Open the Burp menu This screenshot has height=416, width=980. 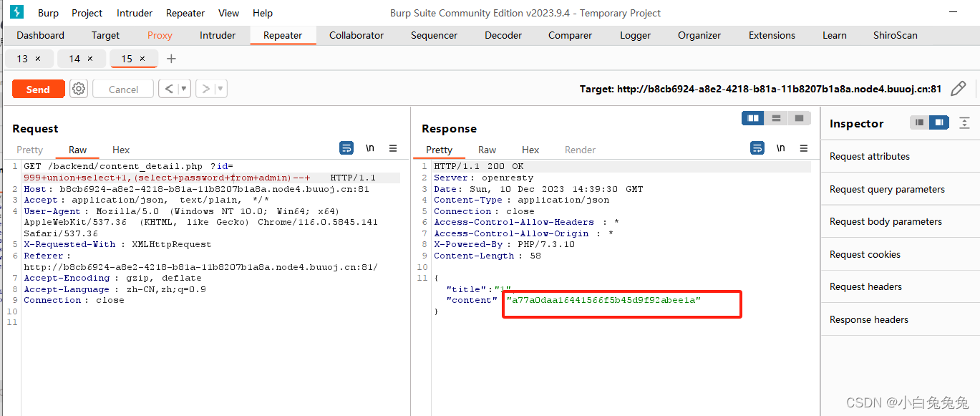coord(48,13)
